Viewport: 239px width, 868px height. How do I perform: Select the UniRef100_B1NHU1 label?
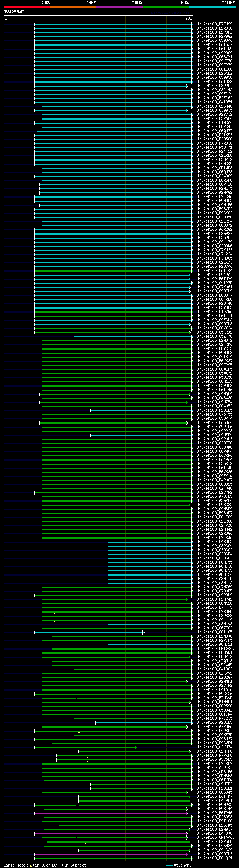[x=214, y=702]
